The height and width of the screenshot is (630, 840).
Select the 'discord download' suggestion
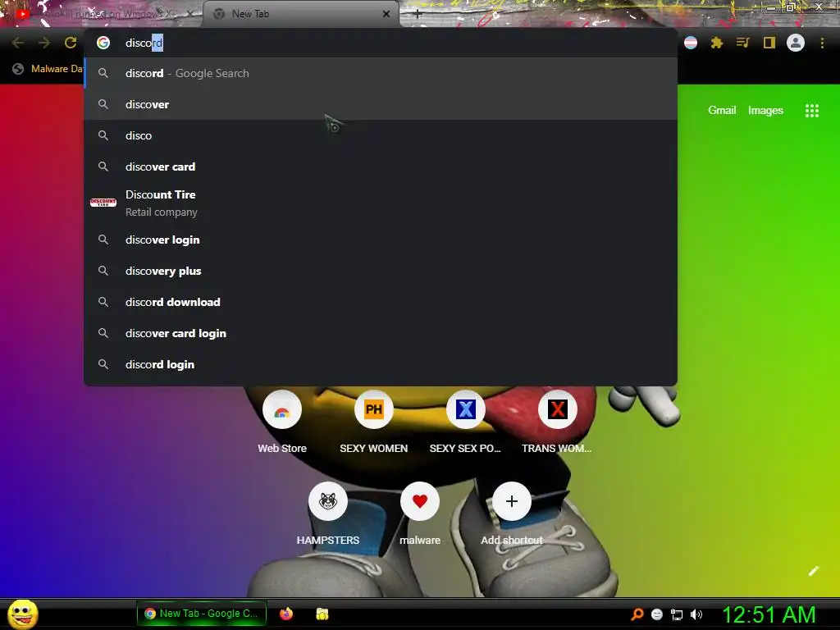[381, 302]
